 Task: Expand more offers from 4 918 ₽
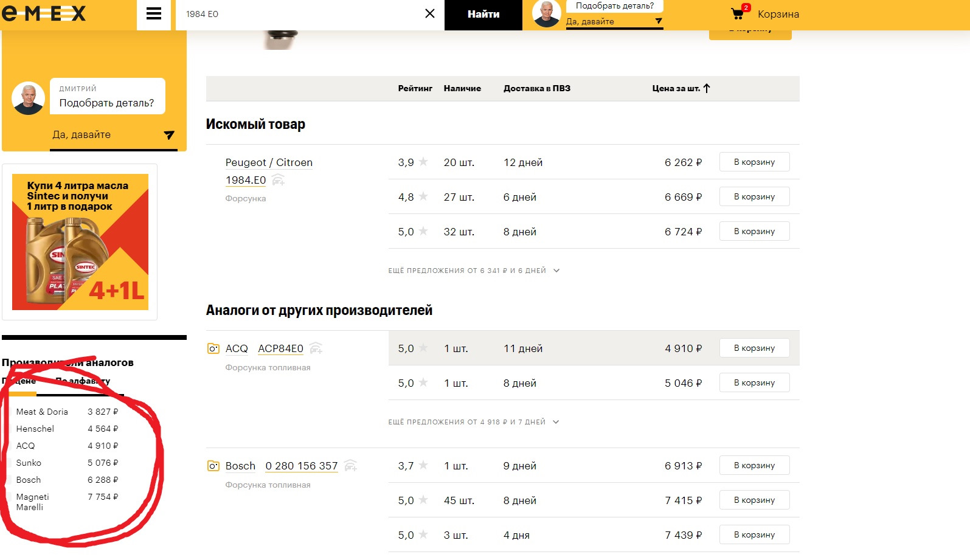[x=474, y=422]
